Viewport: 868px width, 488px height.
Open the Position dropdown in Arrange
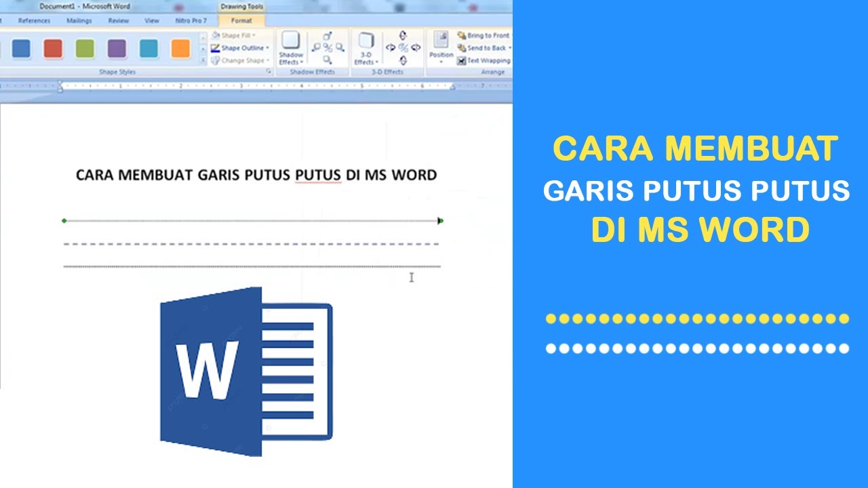[x=441, y=47]
